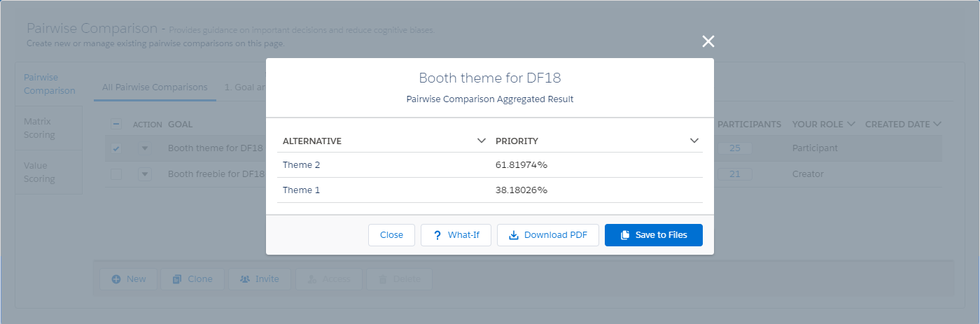Click the PARTICIPANTS column header
980x324 pixels.
tap(749, 125)
